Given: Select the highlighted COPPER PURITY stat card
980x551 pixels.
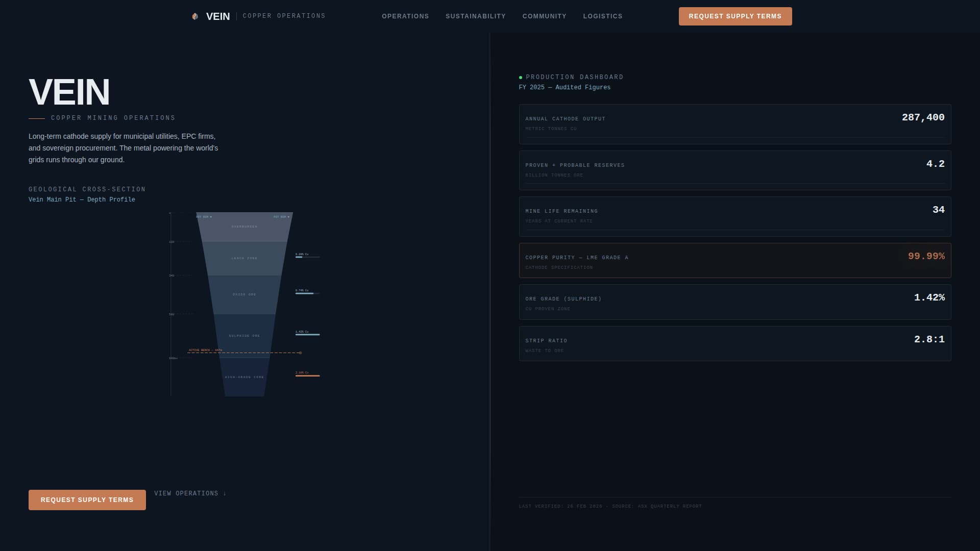Looking at the screenshot, I should tap(735, 260).
